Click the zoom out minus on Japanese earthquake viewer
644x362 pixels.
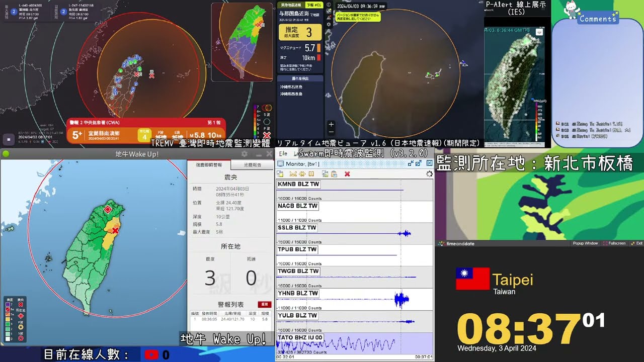click(x=331, y=132)
